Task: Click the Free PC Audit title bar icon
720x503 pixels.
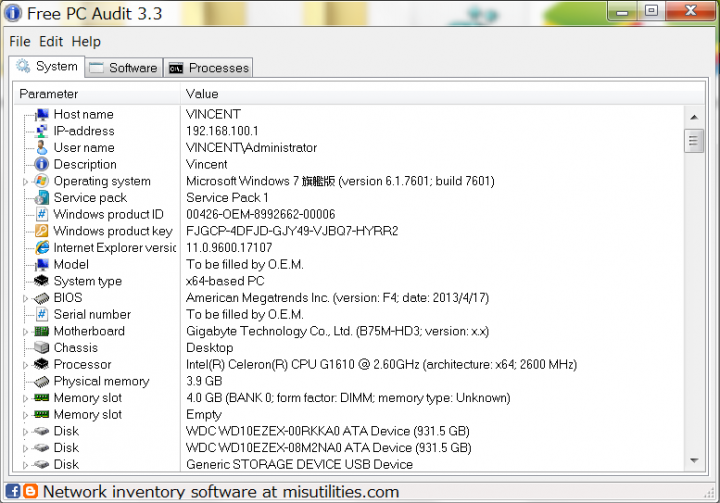Action: [x=13, y=13]
